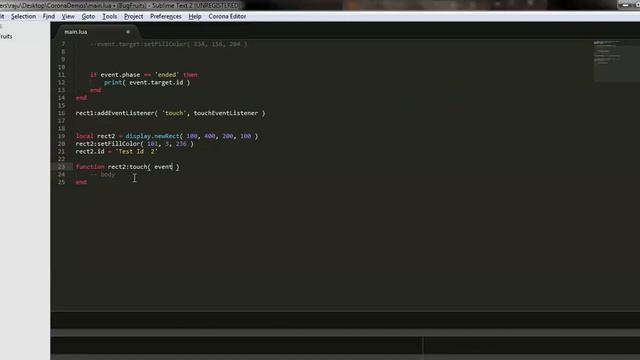This screenshot has height=360, width=640.
Task: Click the 'Test Id 2' string
Action: tap(136, 151)
